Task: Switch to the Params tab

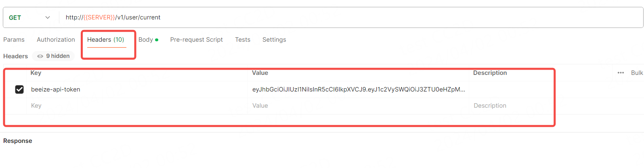Action: [14, 40]
